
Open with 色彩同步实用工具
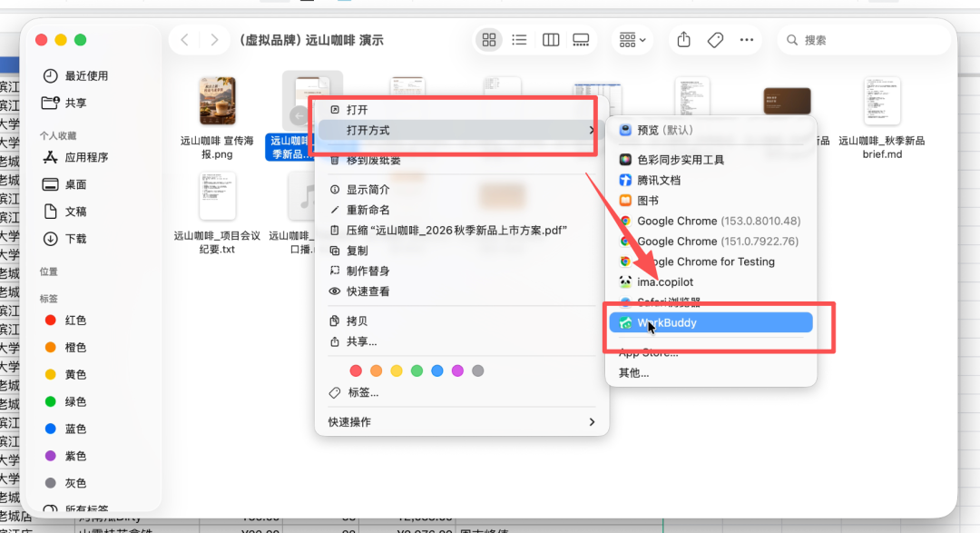coord(710,160)
